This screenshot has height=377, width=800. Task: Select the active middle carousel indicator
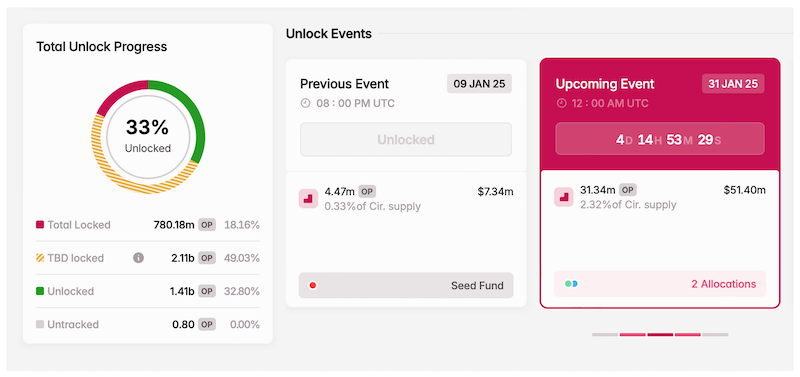coord(660,335)
